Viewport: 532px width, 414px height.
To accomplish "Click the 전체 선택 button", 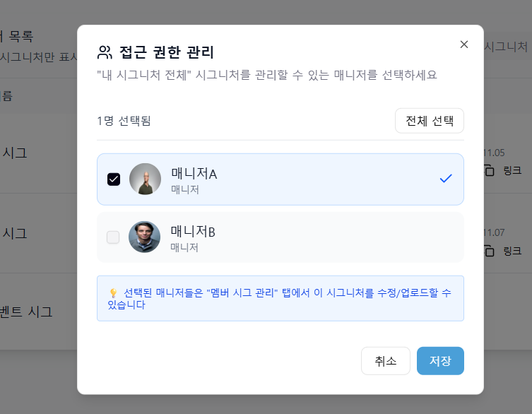I will (x=429, y=121).
